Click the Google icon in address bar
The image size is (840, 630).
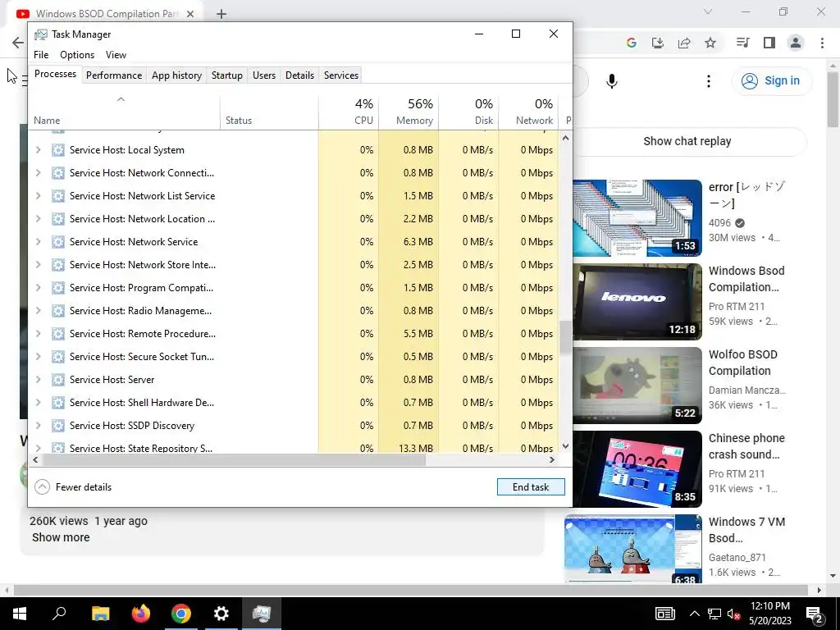click(x=631, y=43)
